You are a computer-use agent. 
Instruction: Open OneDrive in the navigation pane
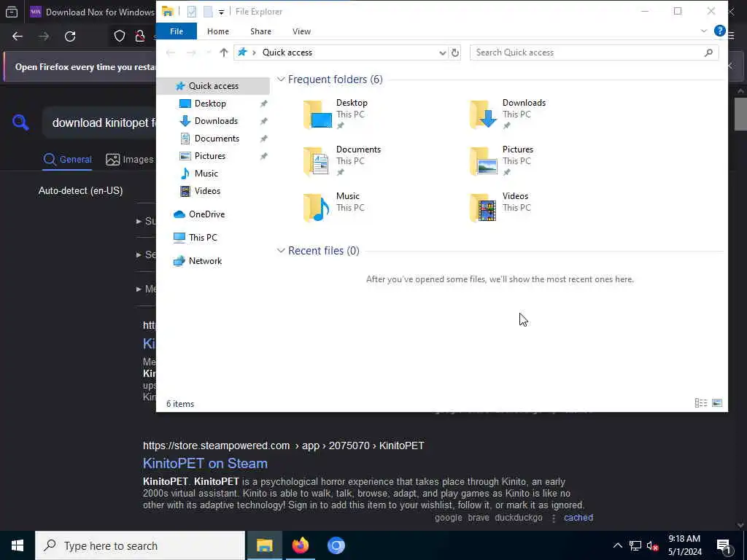206,214
